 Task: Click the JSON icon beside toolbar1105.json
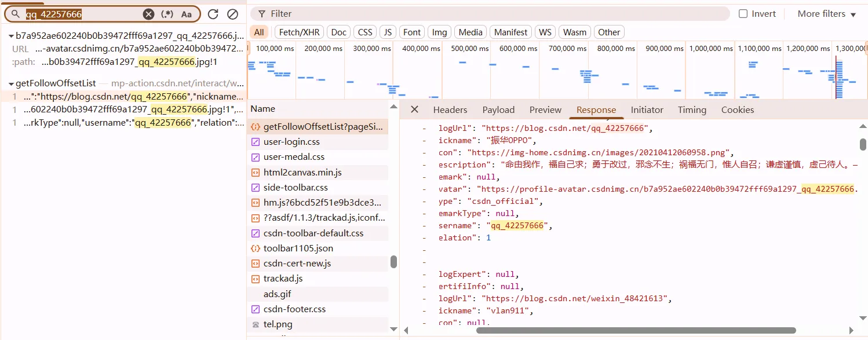click(x=256, y=248)
